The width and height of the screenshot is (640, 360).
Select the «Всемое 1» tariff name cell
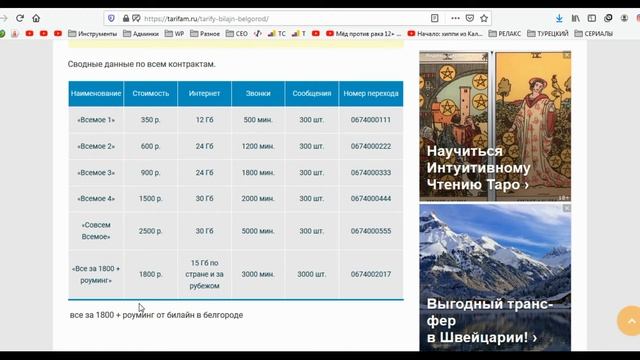(96, 120)
